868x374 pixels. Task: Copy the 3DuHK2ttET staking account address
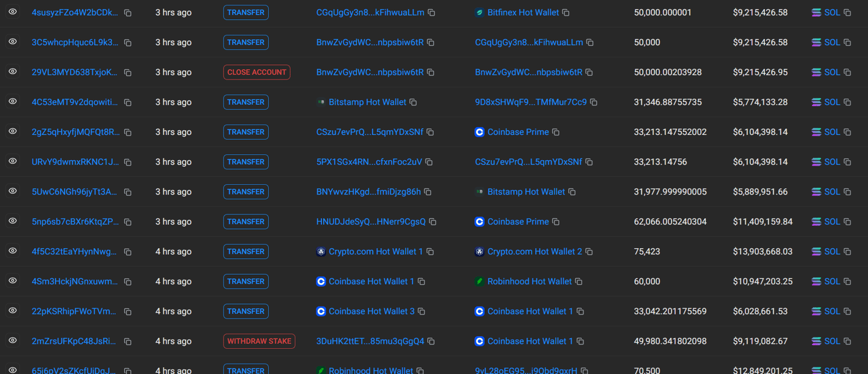431,341
